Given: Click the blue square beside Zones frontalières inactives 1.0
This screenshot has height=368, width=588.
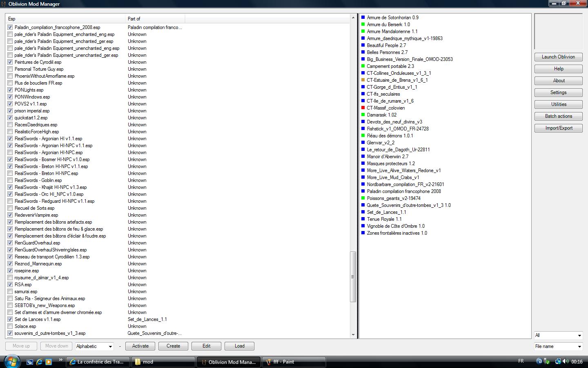Looking at the screenshot, I should point(363,233).
